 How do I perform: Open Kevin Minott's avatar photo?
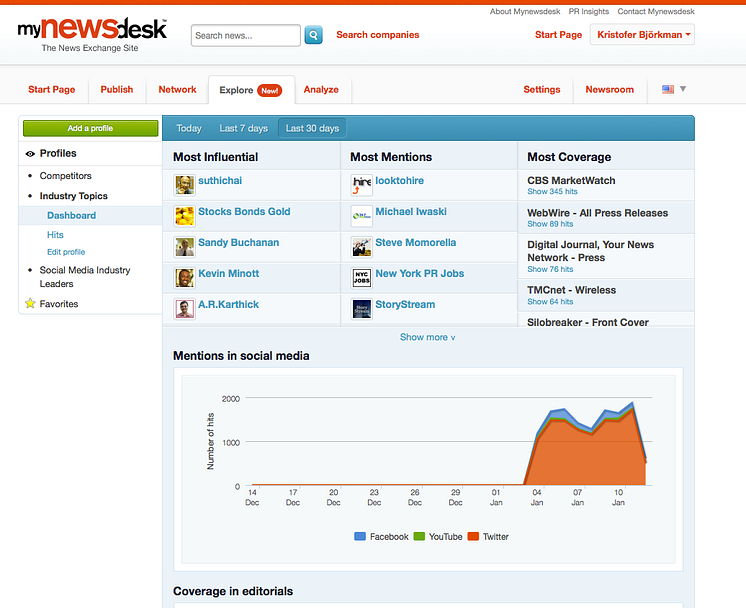pos(184,278)
